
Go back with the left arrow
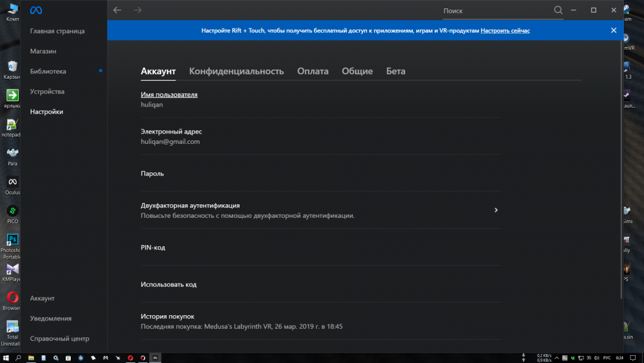[x=117, y=10]
